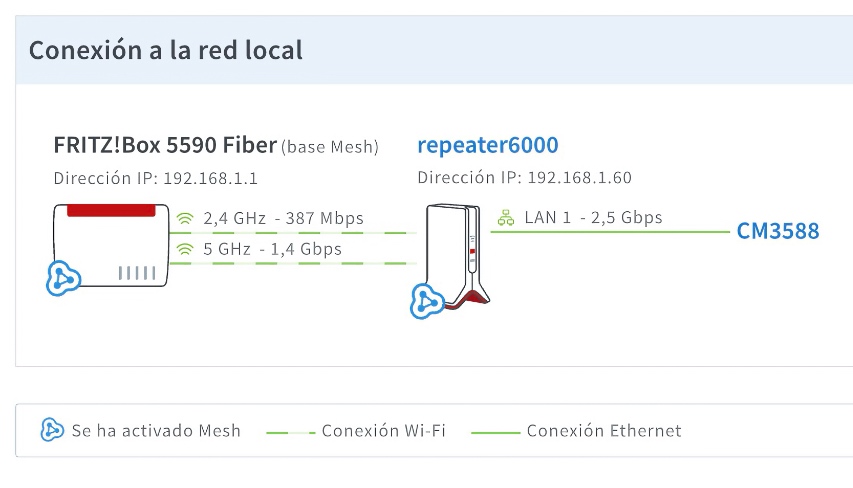The width and height of the screenshot is (853, 488).
Task: Click the Se ha activado Mesh legend text
Action: 156,431
